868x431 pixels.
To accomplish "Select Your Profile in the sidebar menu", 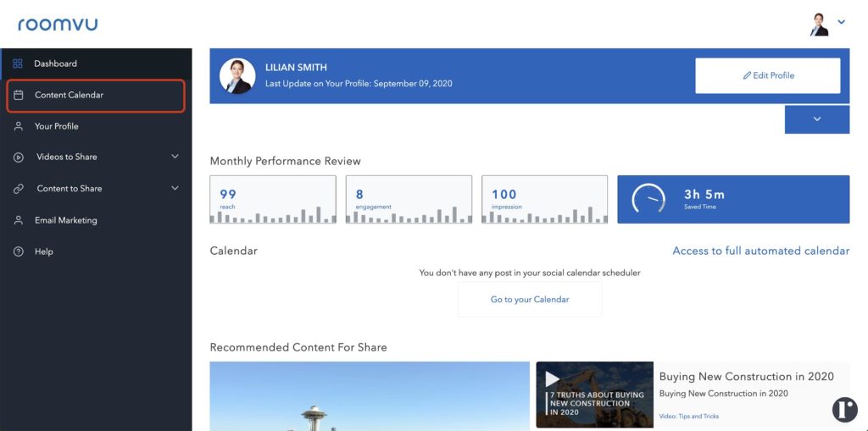I will coord(57,126).
